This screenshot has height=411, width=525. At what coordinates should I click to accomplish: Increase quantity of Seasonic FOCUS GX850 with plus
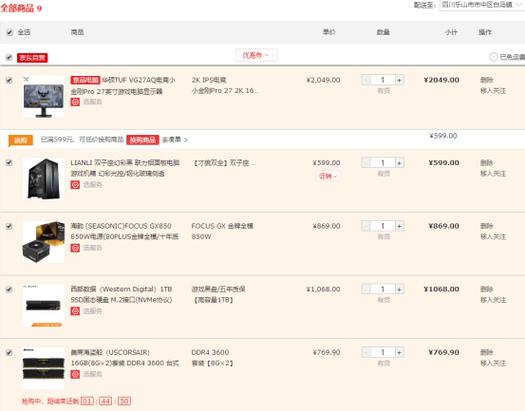(x=399, y=226)
